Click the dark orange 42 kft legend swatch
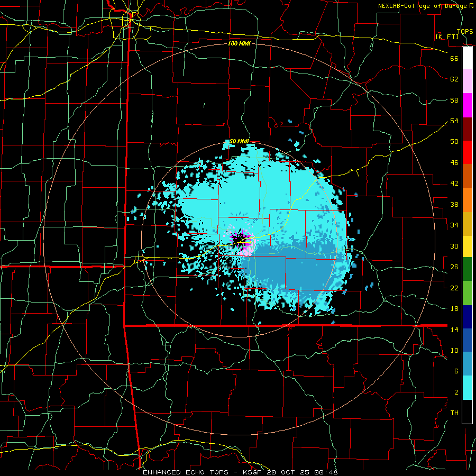Image resolution: width=476 pixels, height=476 pixels. [467, 176]
